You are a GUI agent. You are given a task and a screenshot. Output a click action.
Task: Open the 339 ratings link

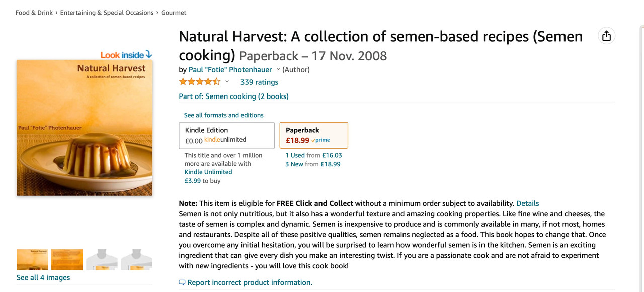coord(259,82)
